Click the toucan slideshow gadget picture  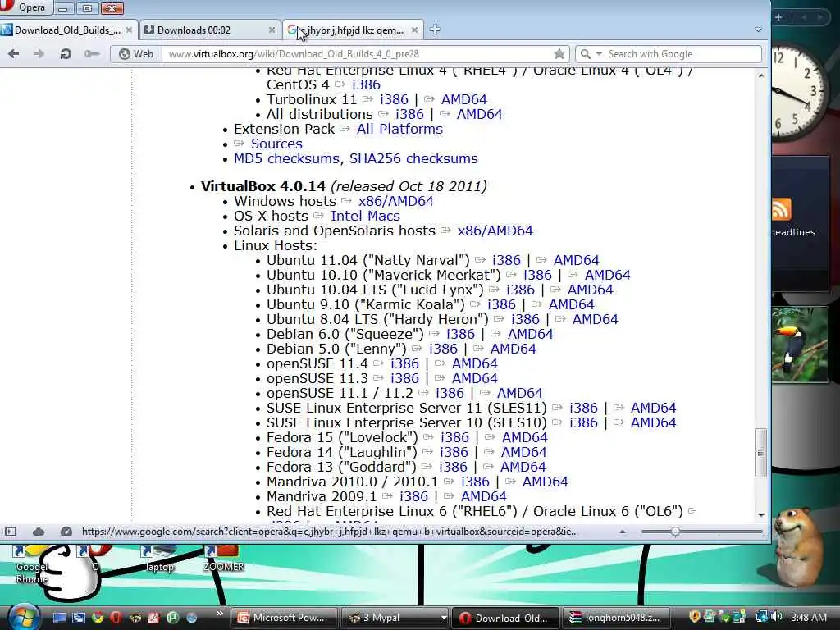click(801, 345)
